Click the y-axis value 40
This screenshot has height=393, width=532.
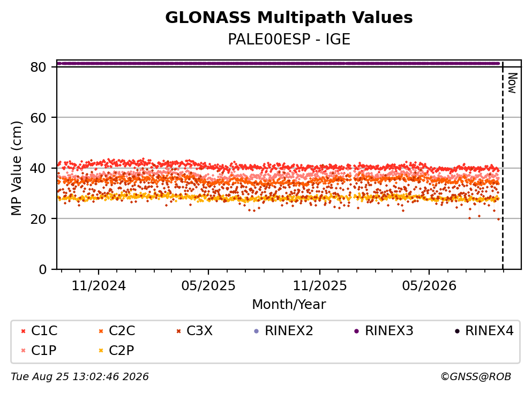click(38, 168)
